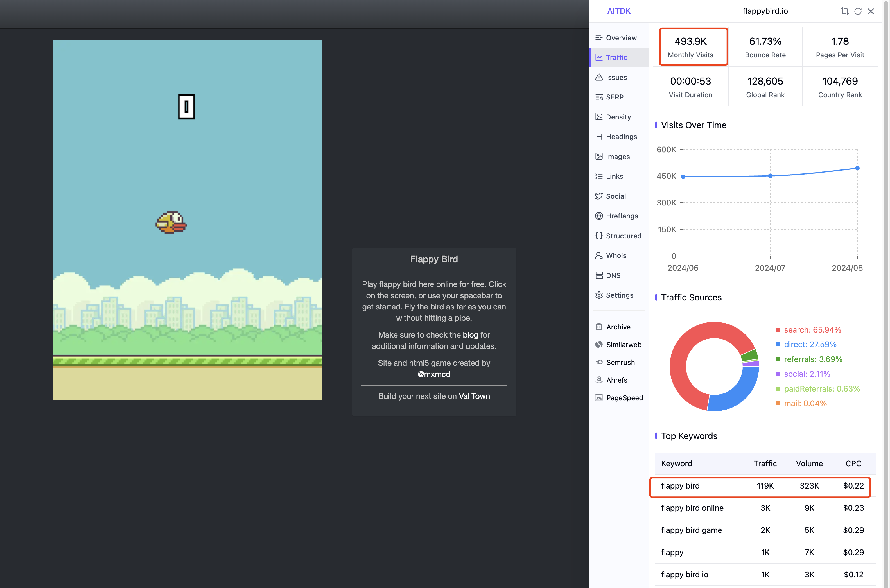The height and width of the screenshot is (588, 890).
Task: Click the DNS server icon
Action: tap(599, 275)
